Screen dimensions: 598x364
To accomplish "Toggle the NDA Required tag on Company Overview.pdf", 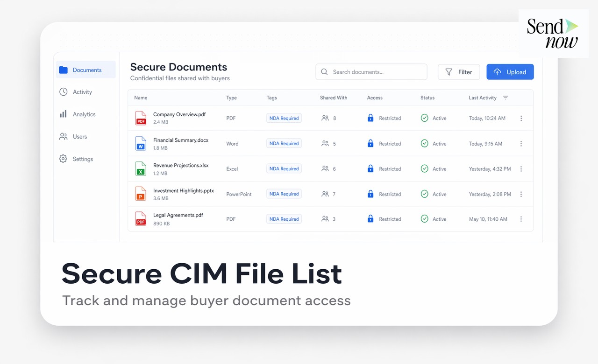I will pyautogui.click(x=284, y=118).
